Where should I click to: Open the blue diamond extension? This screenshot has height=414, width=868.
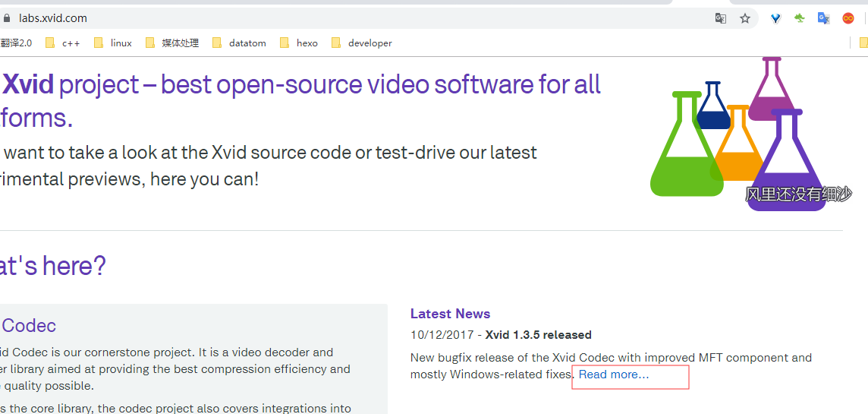click(x=775, y=18)
